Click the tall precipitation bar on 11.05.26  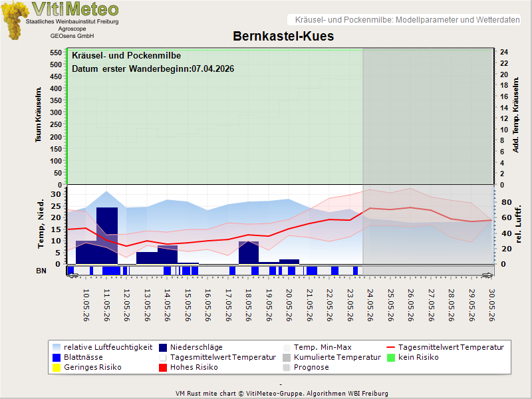[107, 235]
